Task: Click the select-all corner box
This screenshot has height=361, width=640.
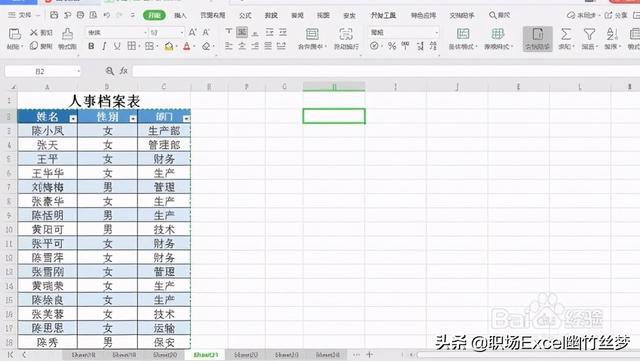Action: tap(13, 87)
